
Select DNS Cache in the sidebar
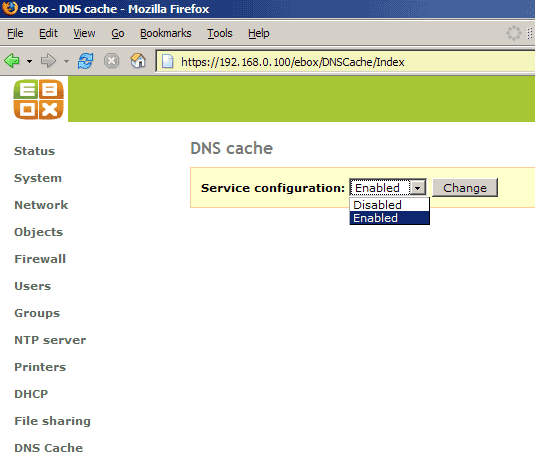click(x=49, y=448)
